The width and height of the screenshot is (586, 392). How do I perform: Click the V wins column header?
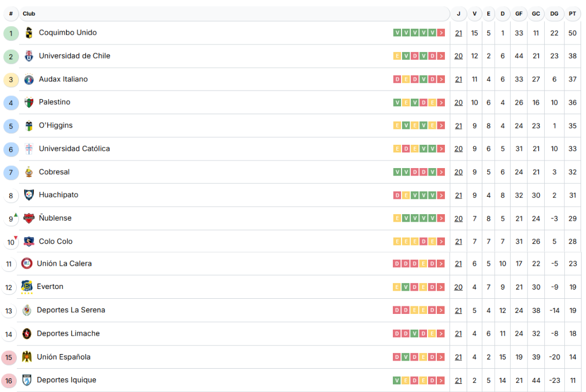point(474,14)
